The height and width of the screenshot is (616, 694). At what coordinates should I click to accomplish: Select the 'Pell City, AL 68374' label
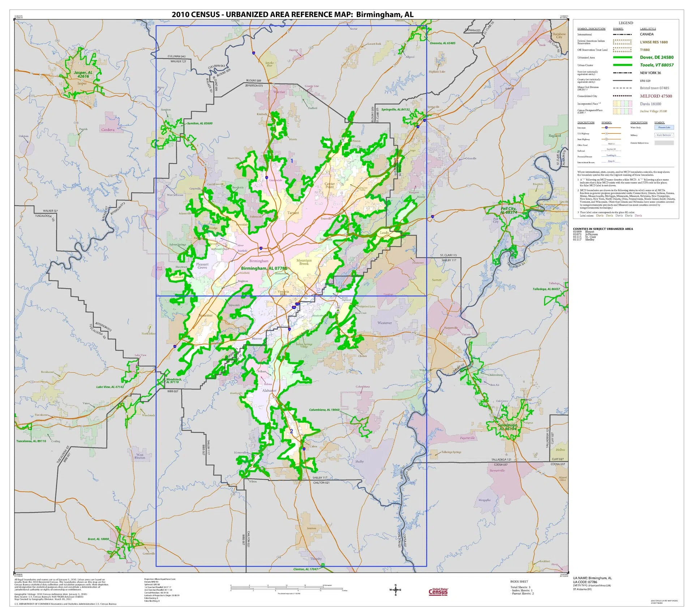509,210
